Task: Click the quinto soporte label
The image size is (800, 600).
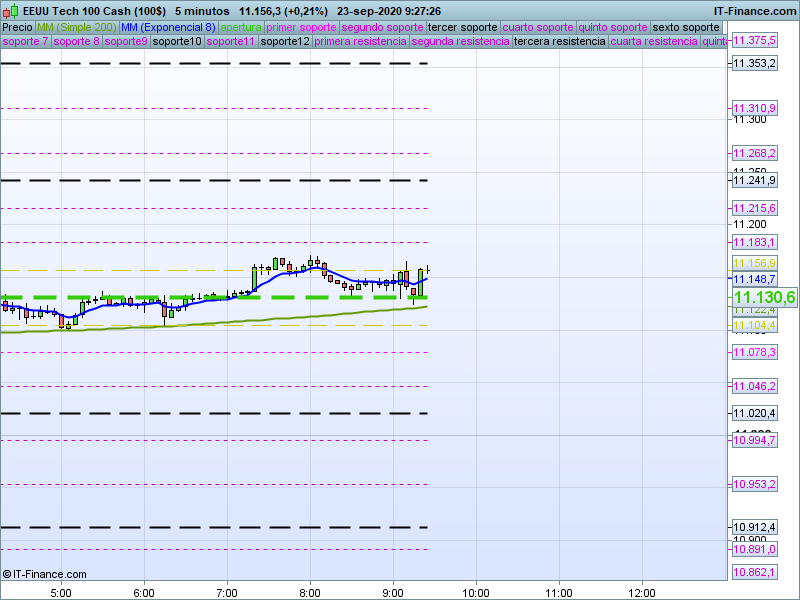Action: 613,27
